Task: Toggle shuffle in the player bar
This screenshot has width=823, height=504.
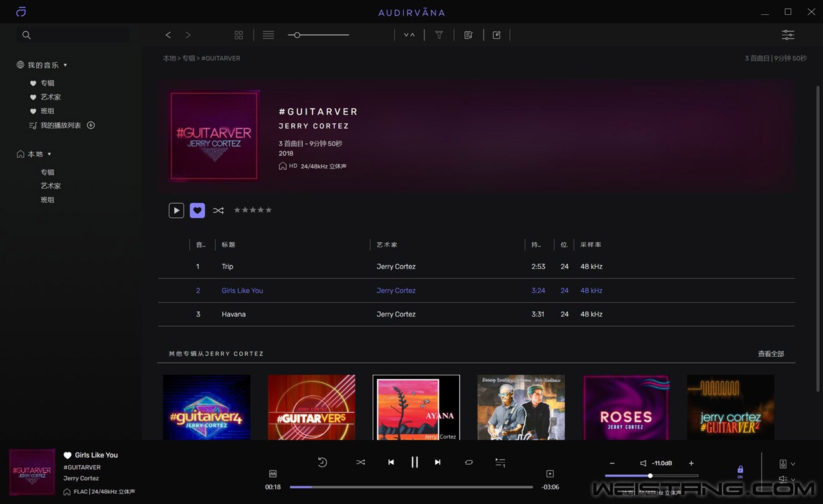Action: [x=361, y=462]
